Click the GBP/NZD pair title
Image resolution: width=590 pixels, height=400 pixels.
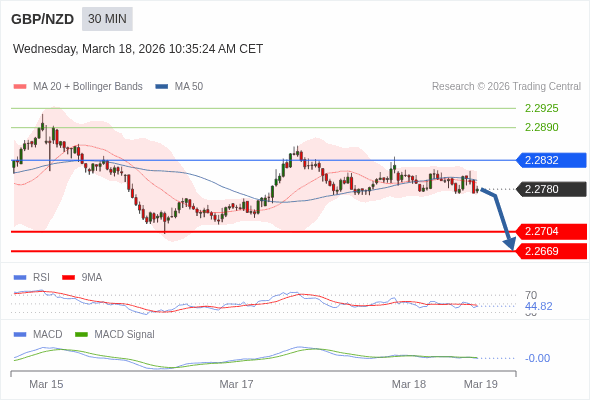point(43,19)
